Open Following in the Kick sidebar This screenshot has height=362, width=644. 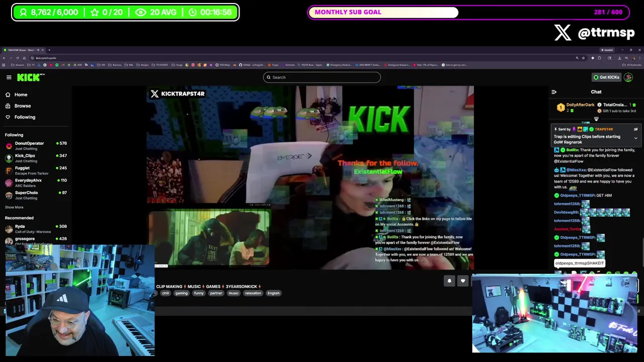coord(25,117)
